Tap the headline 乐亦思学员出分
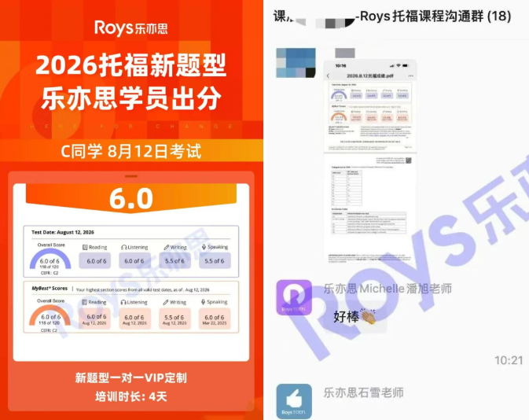 131,98
